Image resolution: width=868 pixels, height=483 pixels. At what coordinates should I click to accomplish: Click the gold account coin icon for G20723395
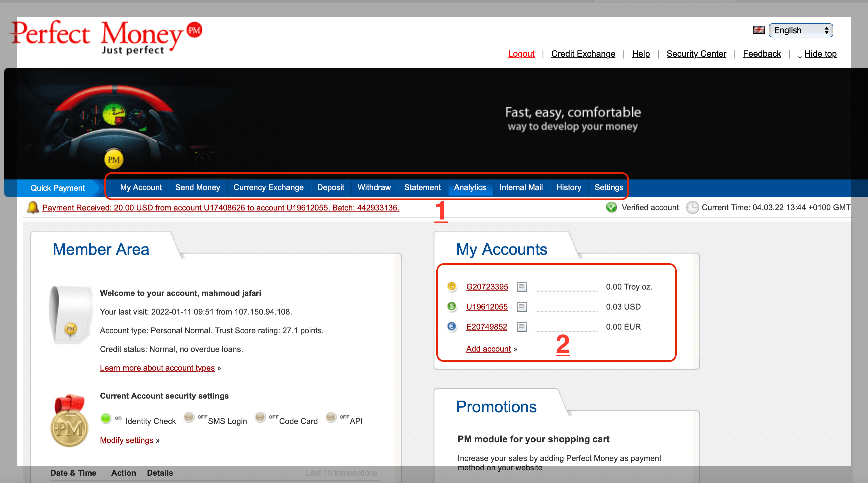click(x=452, y=286)
